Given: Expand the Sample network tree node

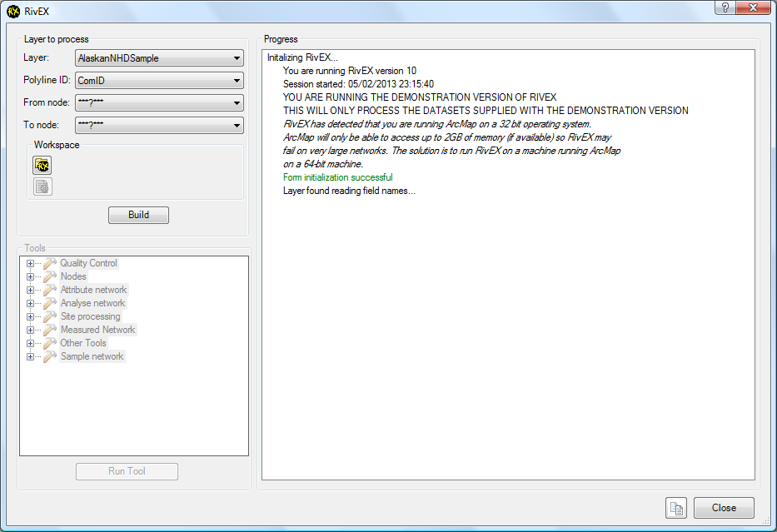Looking at the screenshot, I should (30, 356).
